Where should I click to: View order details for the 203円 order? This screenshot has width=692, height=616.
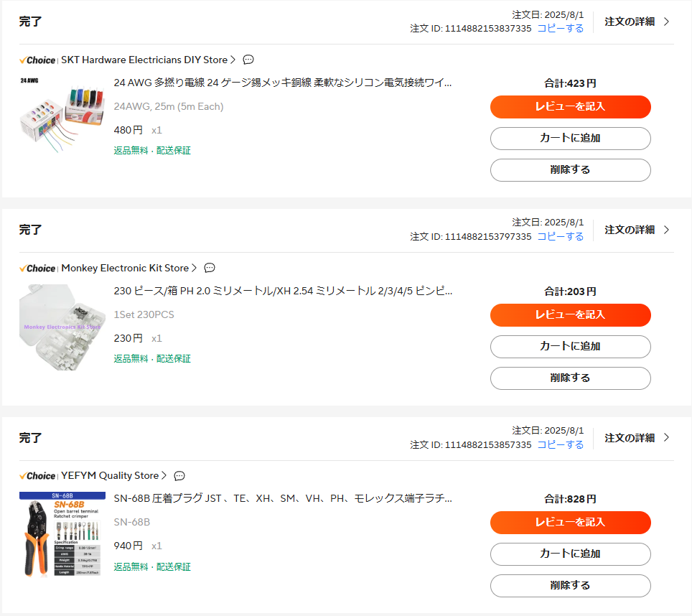click(x=636, y=230)
